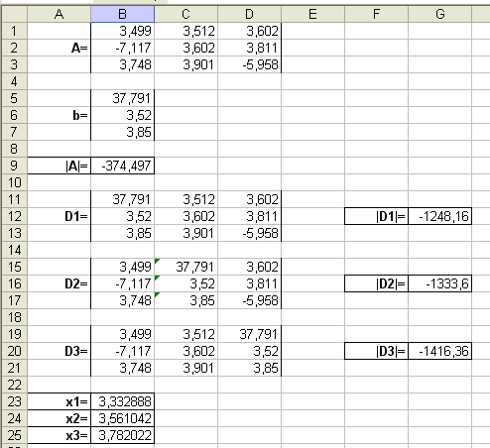This screenshot has width=490, height=448.
Task: Click cell C19 containing 3,512
Action: point(185,334)
